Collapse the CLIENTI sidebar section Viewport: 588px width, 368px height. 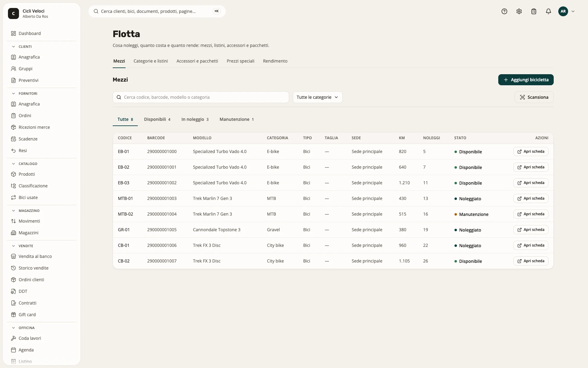click(x=13, y=47)
